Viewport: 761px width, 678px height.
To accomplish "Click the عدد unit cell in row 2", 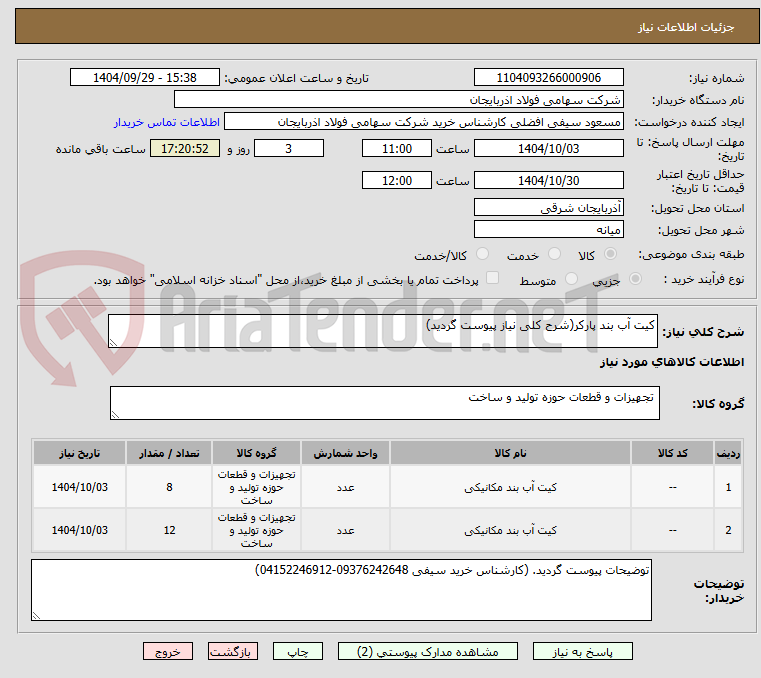I will pyautogui.click(x=345, y=530).
